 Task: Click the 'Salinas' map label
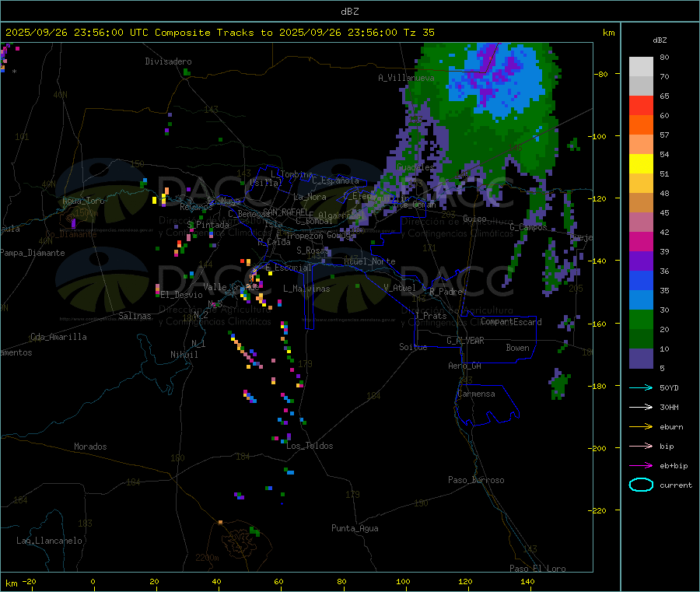pyautogui.click(x=135, y=316)
